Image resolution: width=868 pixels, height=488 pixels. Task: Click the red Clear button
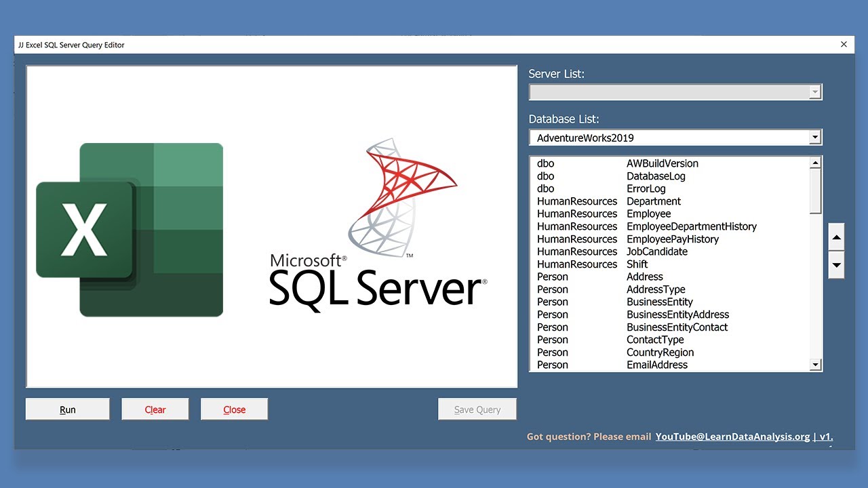(155, 409)
